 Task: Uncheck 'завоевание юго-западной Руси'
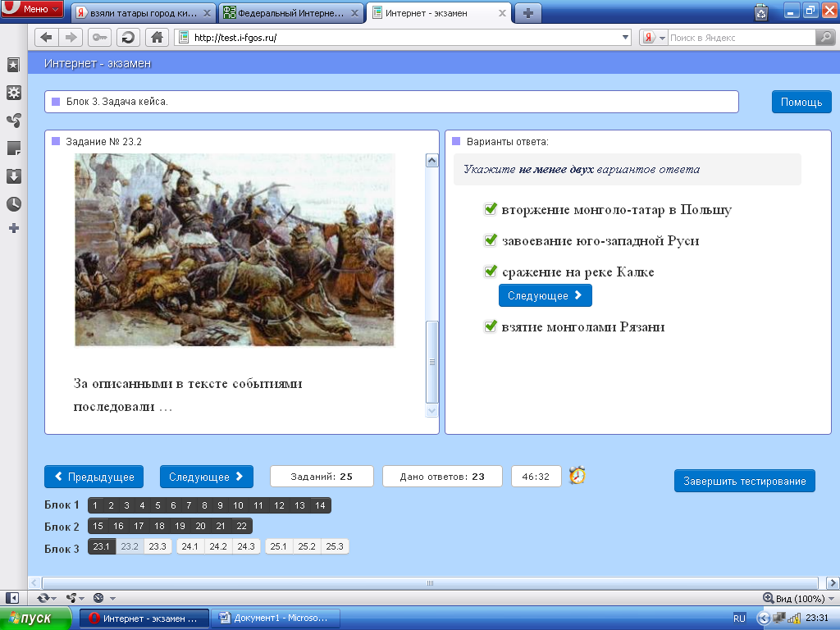[x=491, y=240]
